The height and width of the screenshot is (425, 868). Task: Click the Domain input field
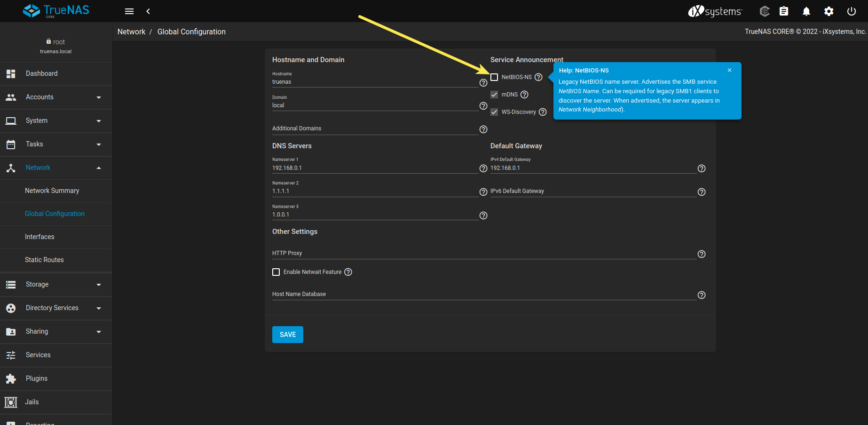(x=375, y=105)
